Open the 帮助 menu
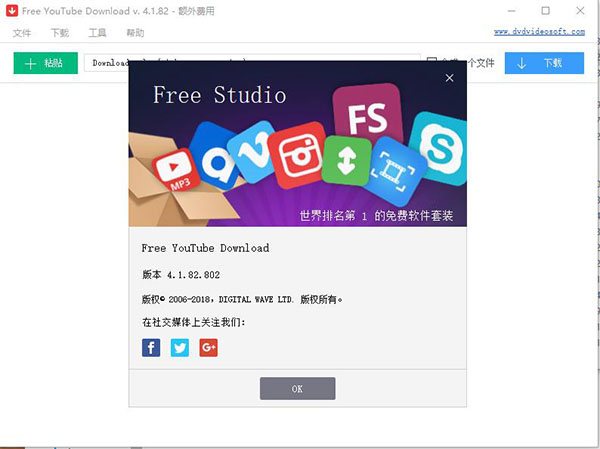Image resolution: width=600 pixels, height=449 pixels. coord(135,33)
